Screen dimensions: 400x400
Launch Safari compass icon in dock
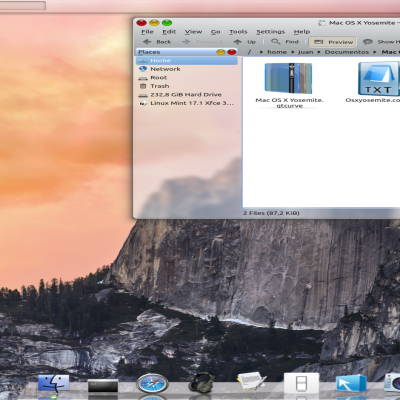[152, 383]
